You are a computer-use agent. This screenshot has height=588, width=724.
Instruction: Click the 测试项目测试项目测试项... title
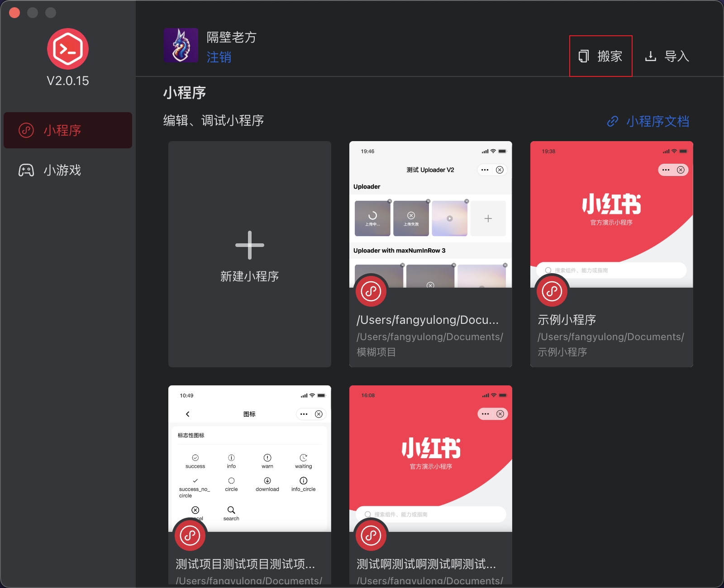coord(245,564)
